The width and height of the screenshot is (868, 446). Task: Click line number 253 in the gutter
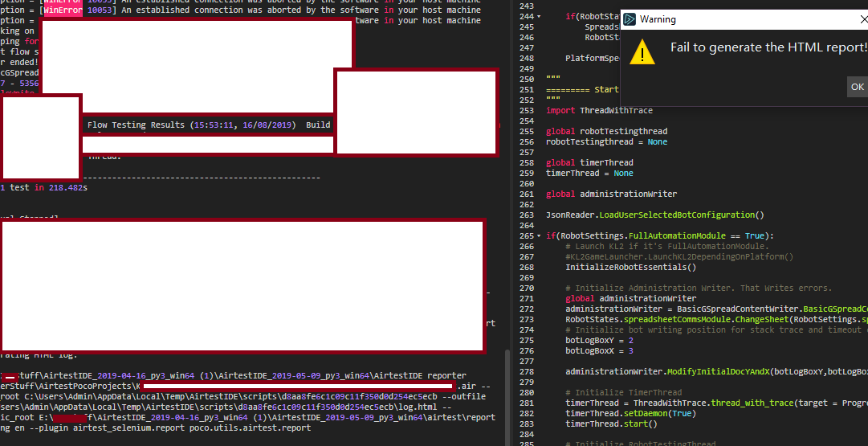click(x=527, y=110)
